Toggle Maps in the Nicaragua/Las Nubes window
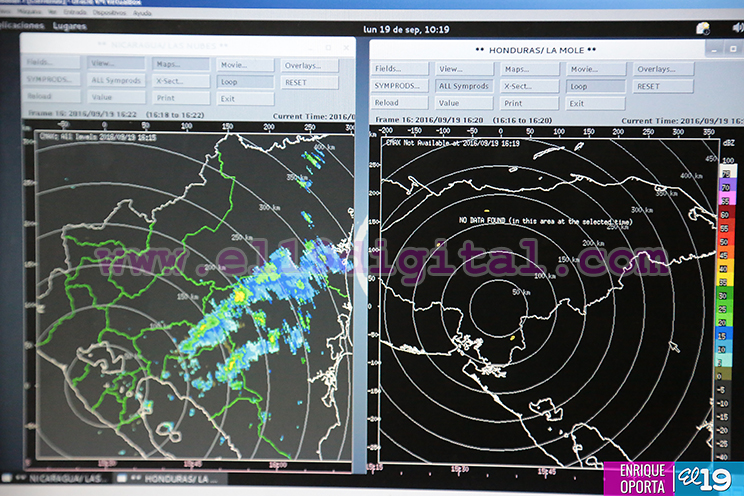 (x=181, y=64)
